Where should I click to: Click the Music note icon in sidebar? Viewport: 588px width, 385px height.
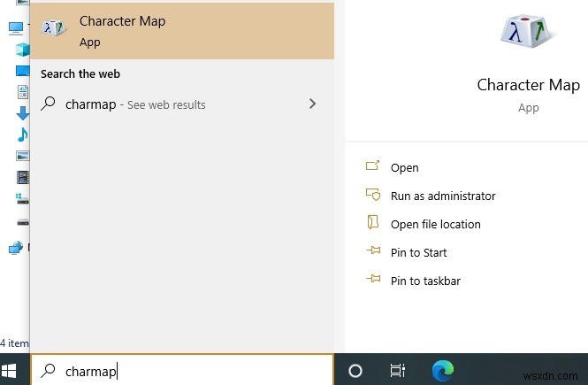[x=21, y=135]
